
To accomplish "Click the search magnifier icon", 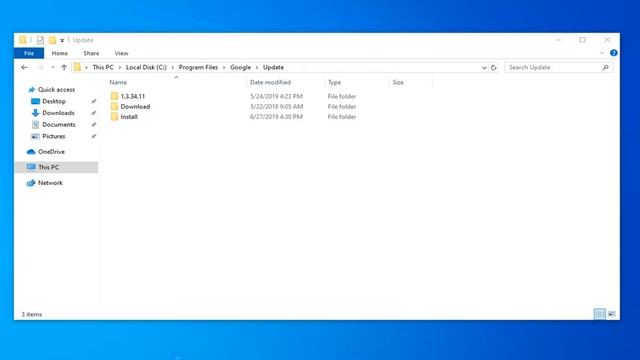I will [605, 67].
